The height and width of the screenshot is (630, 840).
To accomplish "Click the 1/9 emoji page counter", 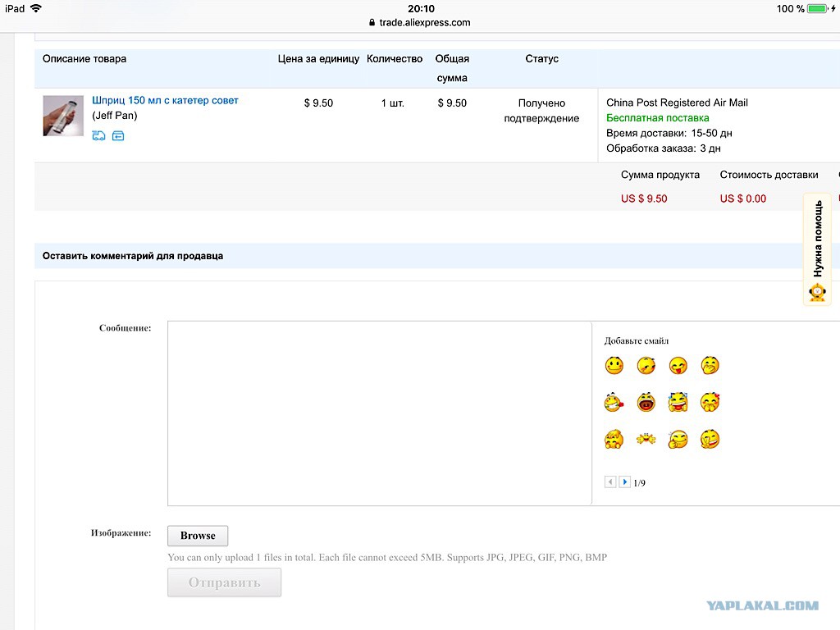I will coord(639,482).
